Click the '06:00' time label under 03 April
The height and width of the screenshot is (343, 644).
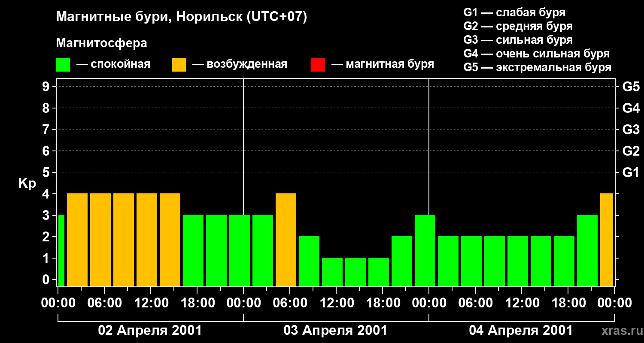[289, 303]
